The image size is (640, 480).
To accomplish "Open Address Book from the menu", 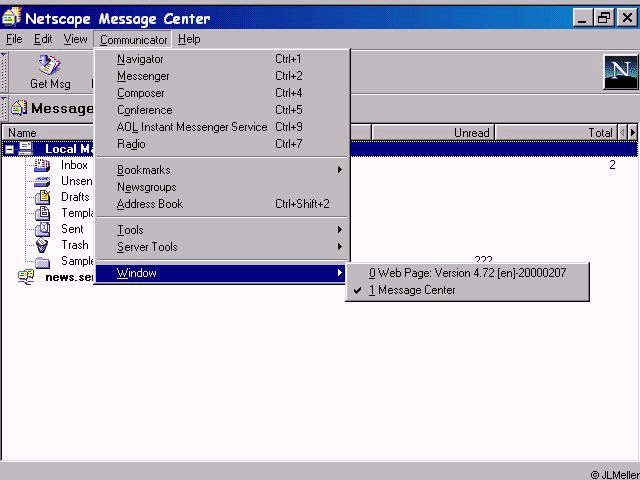I will click(x=222, y=204).
